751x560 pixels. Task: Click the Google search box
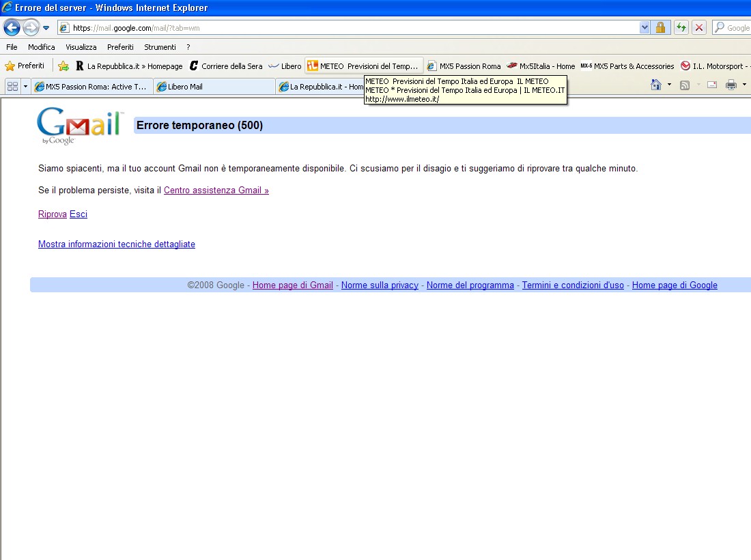[x=738, y=28]
